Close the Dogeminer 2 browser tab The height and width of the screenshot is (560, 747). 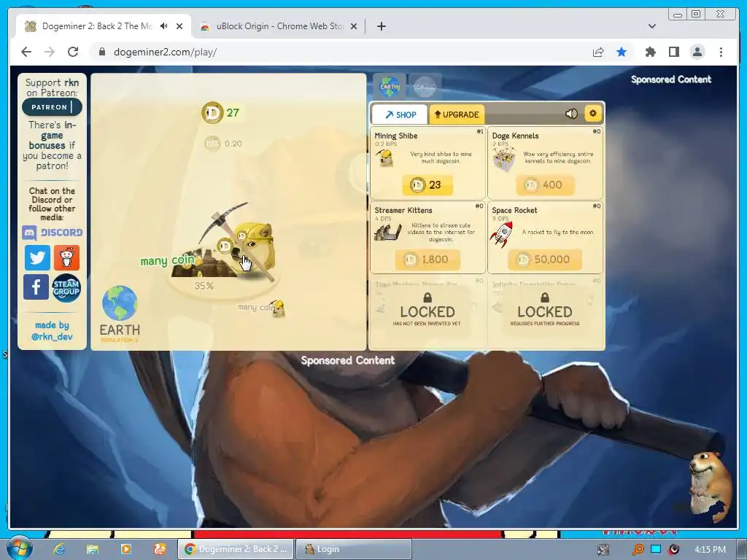pos(179,26)
